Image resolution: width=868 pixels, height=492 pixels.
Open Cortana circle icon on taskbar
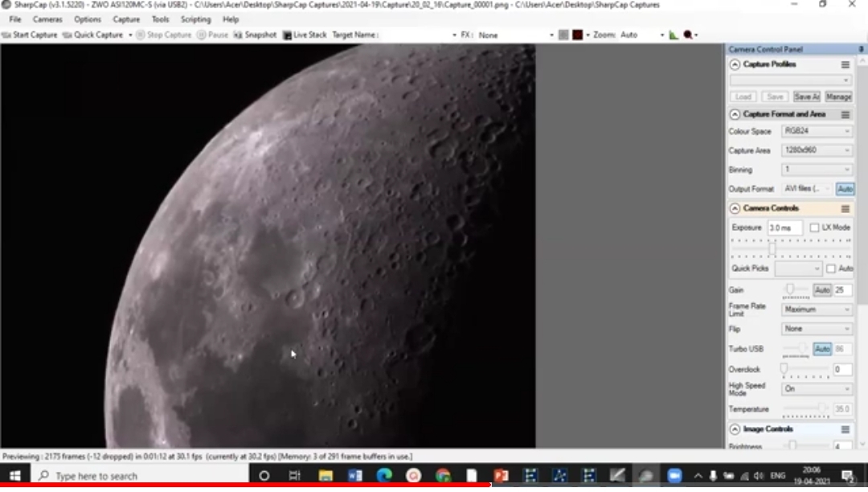click(264, 476)
